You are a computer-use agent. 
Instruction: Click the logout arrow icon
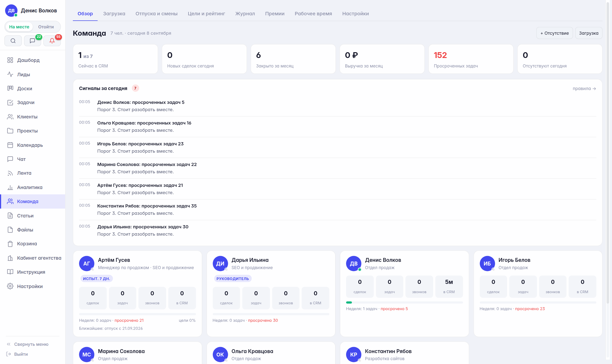click(x=9, y=354)
